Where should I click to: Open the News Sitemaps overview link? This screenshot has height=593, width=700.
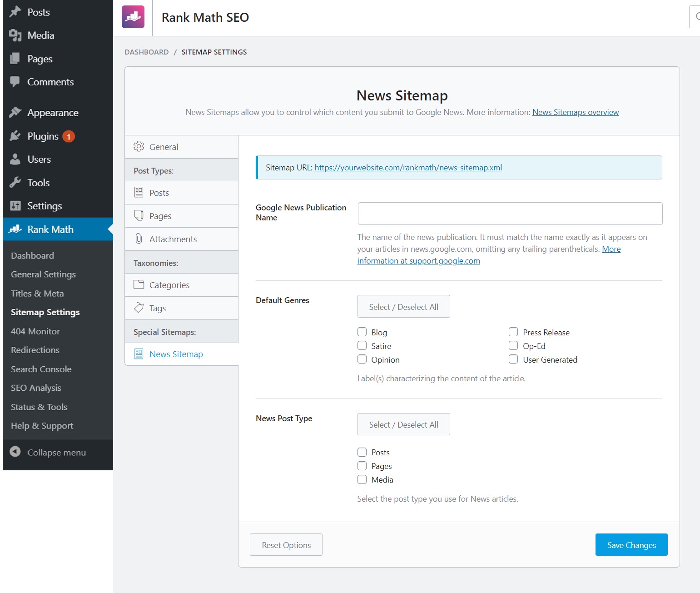click(575, 112)
